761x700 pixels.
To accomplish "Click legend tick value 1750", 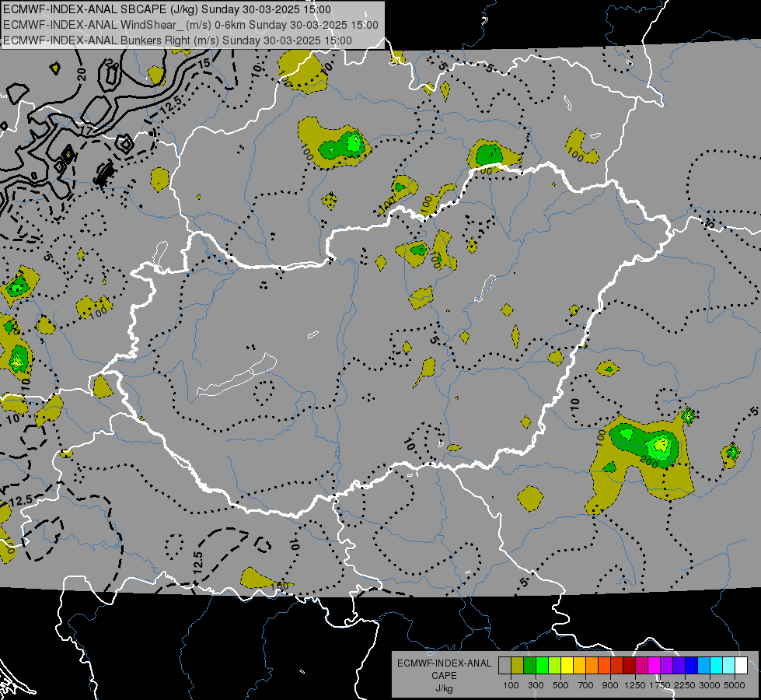I will coord(660,685).
